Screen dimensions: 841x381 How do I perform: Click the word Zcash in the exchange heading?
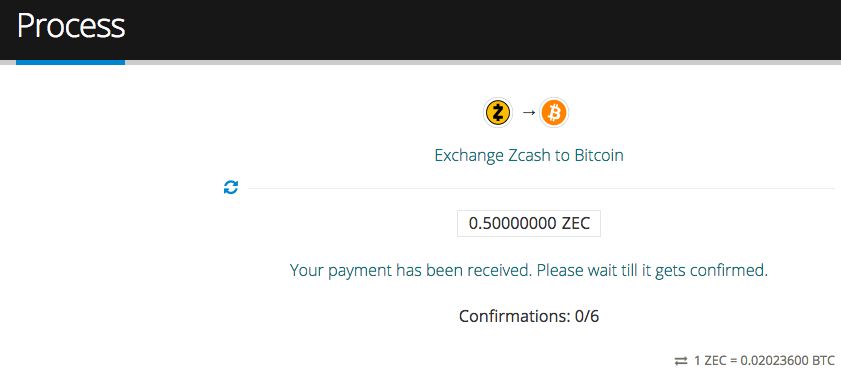point(529,156)
